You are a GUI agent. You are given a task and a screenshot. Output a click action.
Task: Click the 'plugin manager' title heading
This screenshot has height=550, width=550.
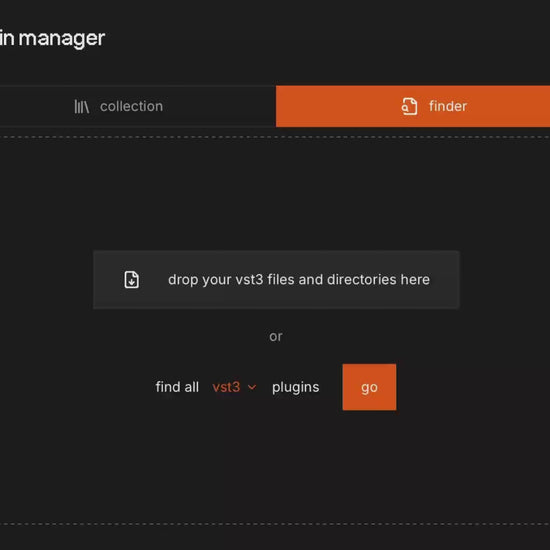pyautogui.click(x=52, y=38)
